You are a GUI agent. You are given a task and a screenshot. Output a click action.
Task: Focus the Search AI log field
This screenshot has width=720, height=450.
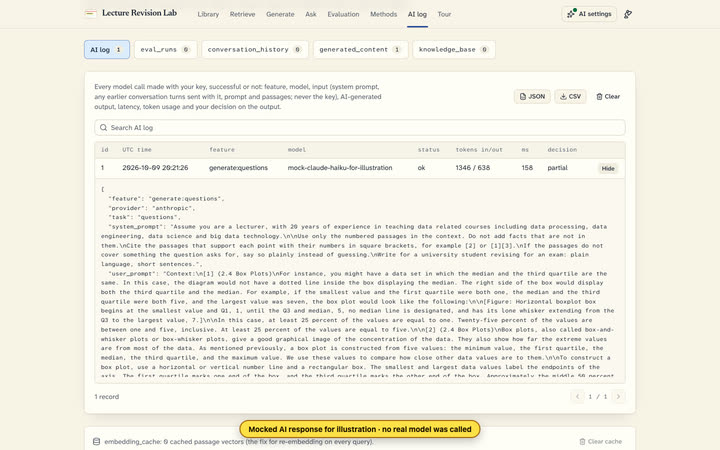[x=360, y=128]
